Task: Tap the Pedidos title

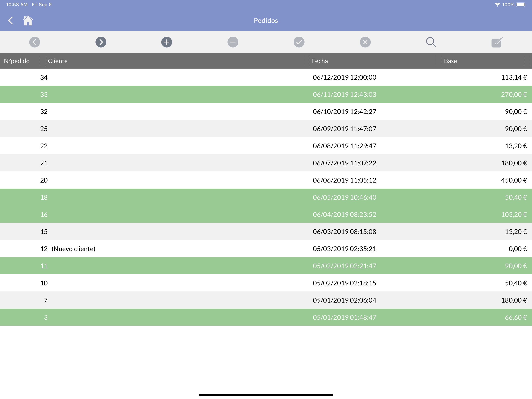Action: coord(266,20)
